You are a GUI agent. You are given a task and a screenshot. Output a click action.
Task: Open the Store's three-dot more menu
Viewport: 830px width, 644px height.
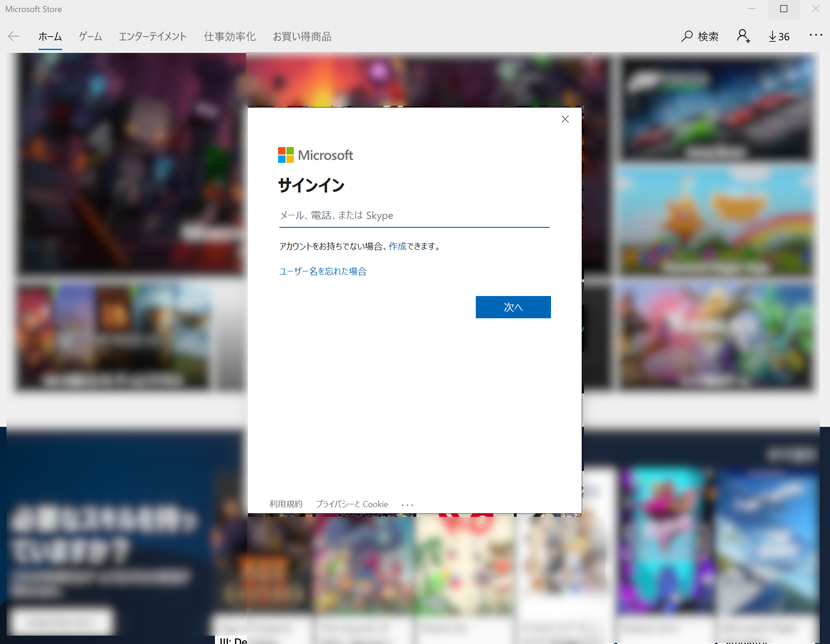pos(816,35)
